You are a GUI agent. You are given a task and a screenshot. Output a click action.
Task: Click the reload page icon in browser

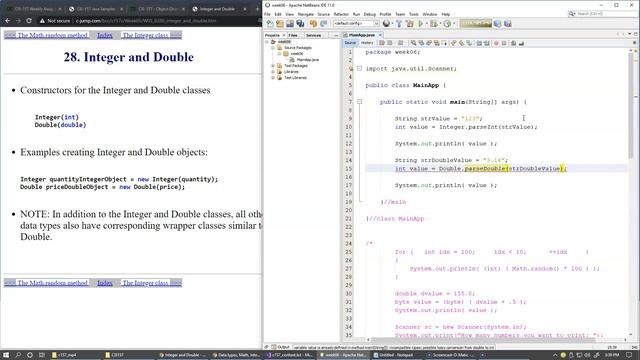[x=29, y=20]
